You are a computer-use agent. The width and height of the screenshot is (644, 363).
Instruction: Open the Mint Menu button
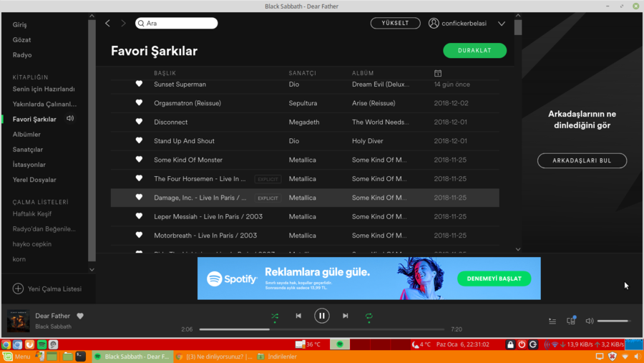(17, 357)
